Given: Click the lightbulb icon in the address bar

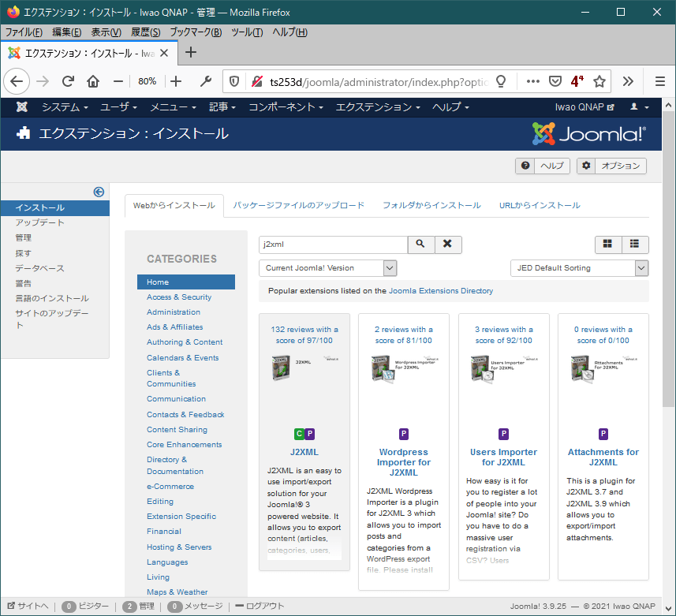Looking at the screenshot, I should (501, 81).
